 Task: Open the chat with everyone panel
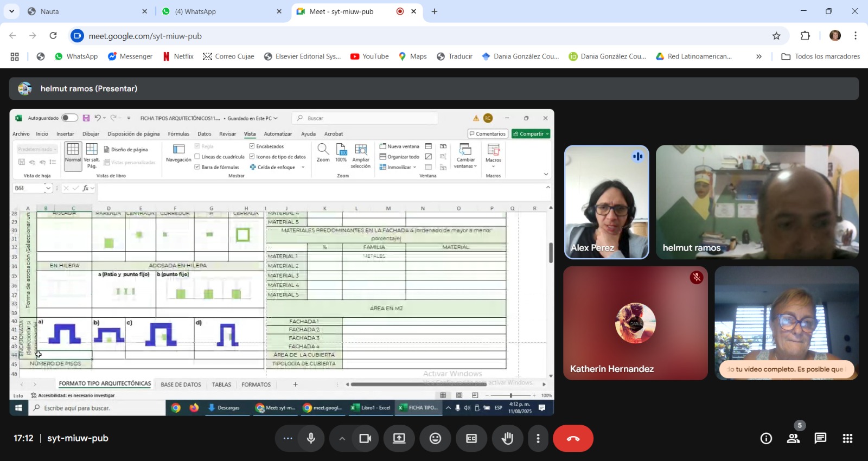pos(820,439)
